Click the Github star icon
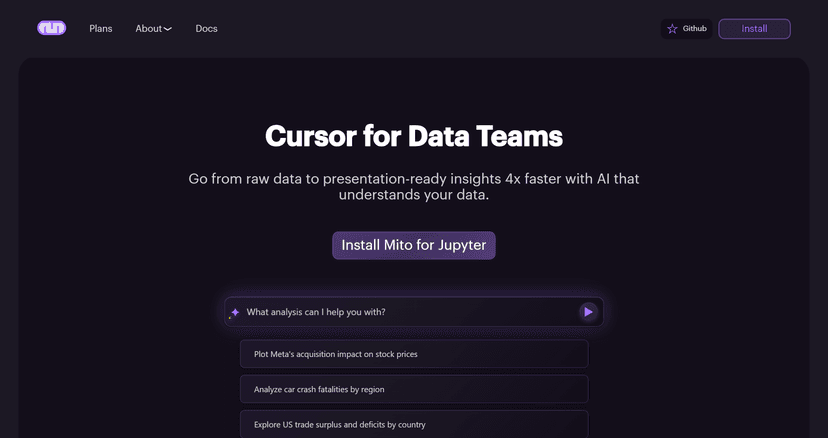The width and height of the screenshot is (828, 438). 672,29
